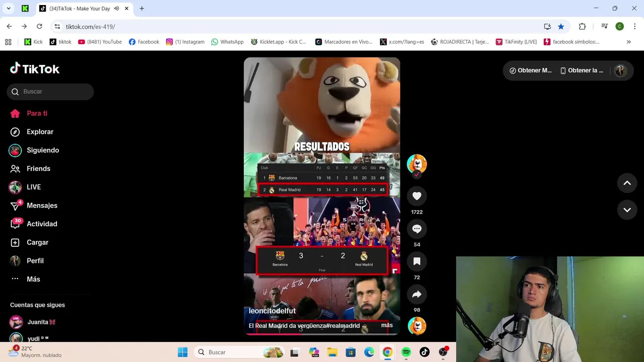Mute the TikTok tab audio icon
Viewport: 644px width, 362px height.
coord(117,9)
